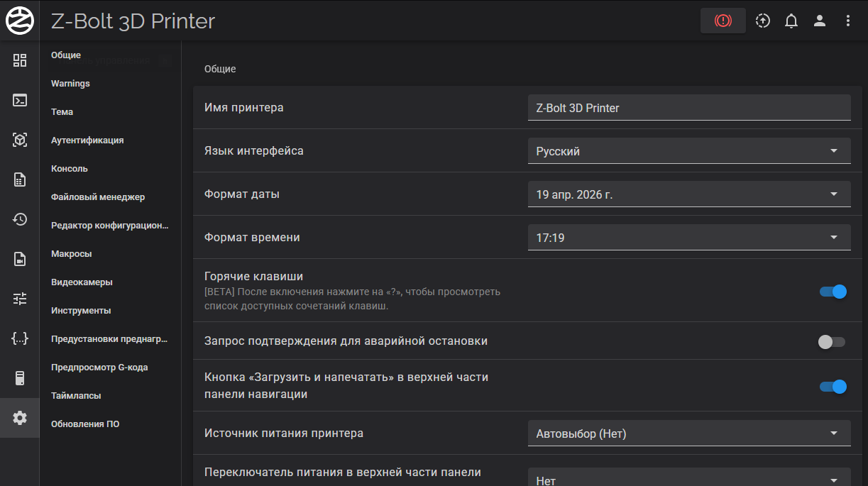Enable confirmation for аварийной остановки switch
This screenshot has width=868, height=486.
coord(832,342)
